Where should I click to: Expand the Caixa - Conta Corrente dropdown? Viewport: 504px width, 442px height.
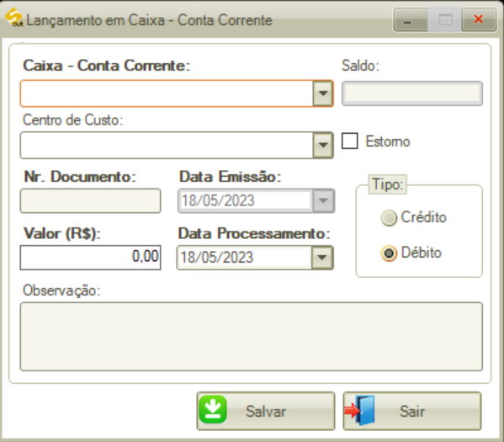click(x=323, y=93)
